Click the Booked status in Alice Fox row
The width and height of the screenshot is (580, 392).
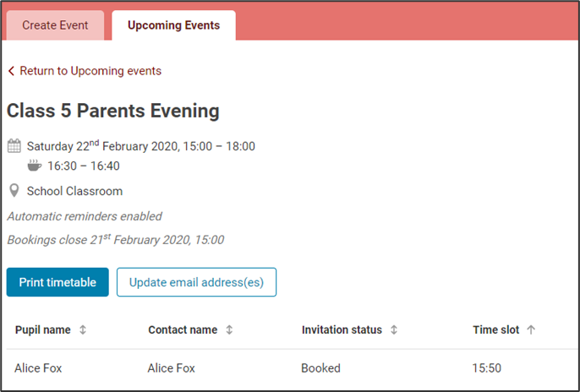320,368
